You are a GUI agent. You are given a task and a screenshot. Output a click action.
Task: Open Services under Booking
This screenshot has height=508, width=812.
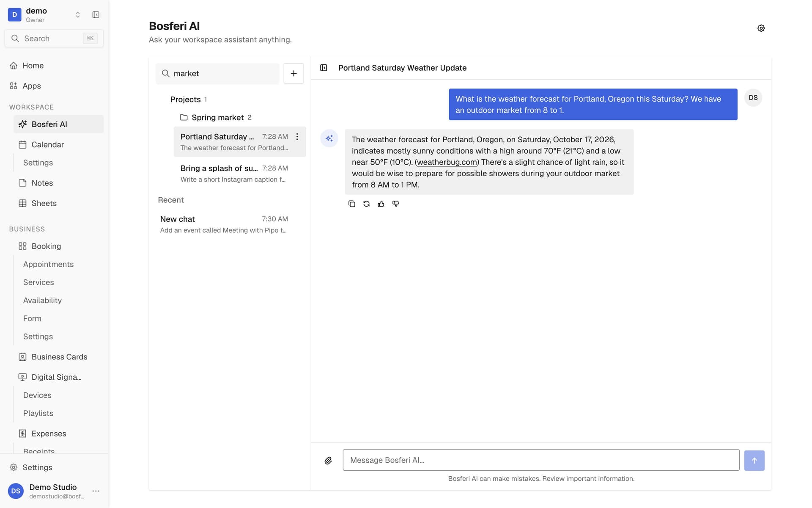[x=38, y=282]
